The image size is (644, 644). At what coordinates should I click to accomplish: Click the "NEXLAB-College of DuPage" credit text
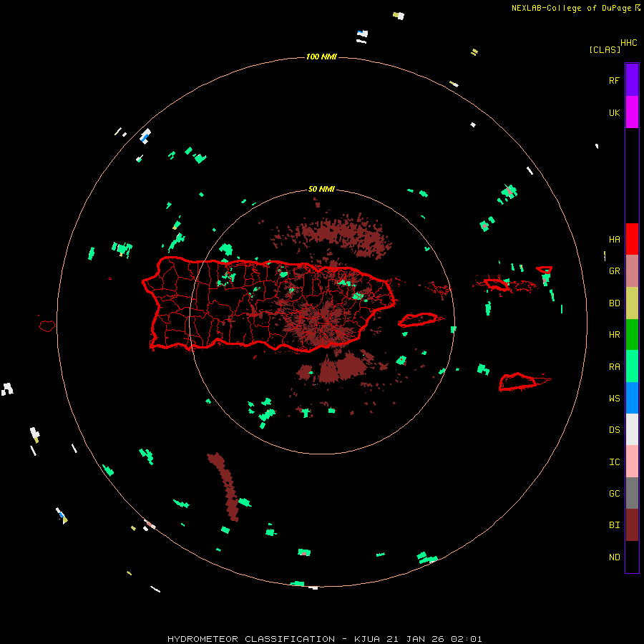point(571,8)
